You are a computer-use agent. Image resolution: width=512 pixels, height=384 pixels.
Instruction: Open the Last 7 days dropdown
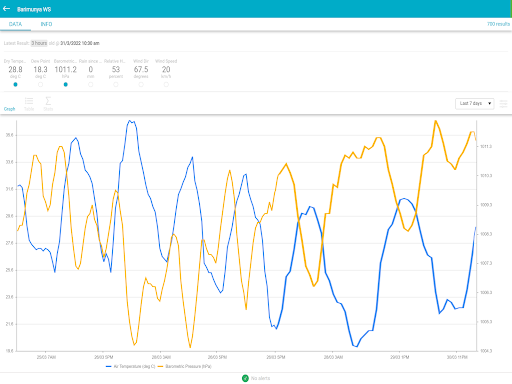tap(475, 104)
